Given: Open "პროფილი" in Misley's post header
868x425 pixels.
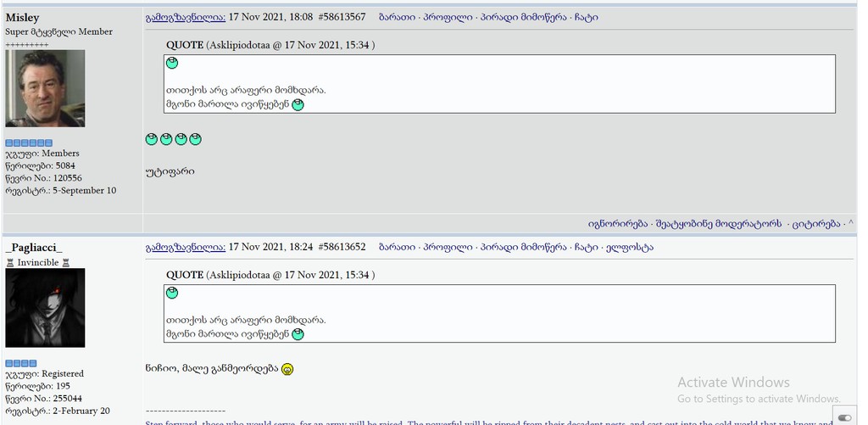Looking at the screenshot, I should tap(448, 17).
